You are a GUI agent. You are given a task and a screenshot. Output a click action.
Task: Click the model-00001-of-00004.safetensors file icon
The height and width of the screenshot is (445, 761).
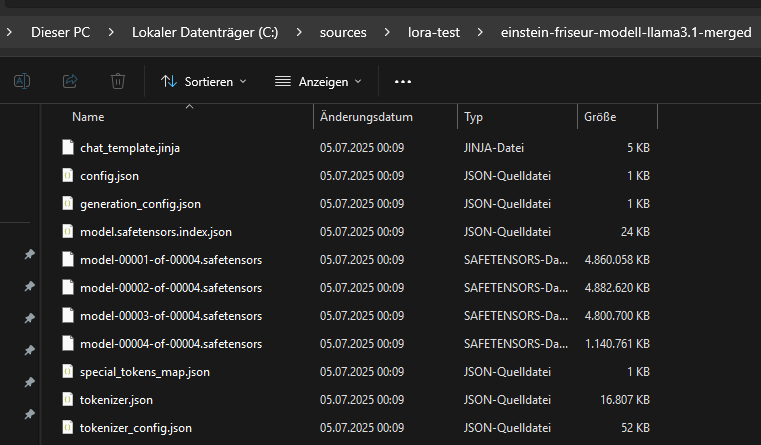67,260
